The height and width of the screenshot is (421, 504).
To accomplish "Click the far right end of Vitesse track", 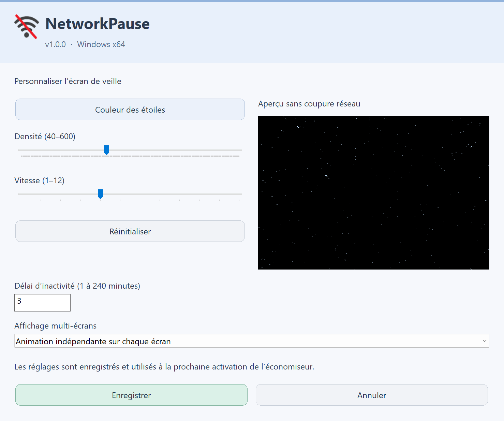I will (240, 194).
